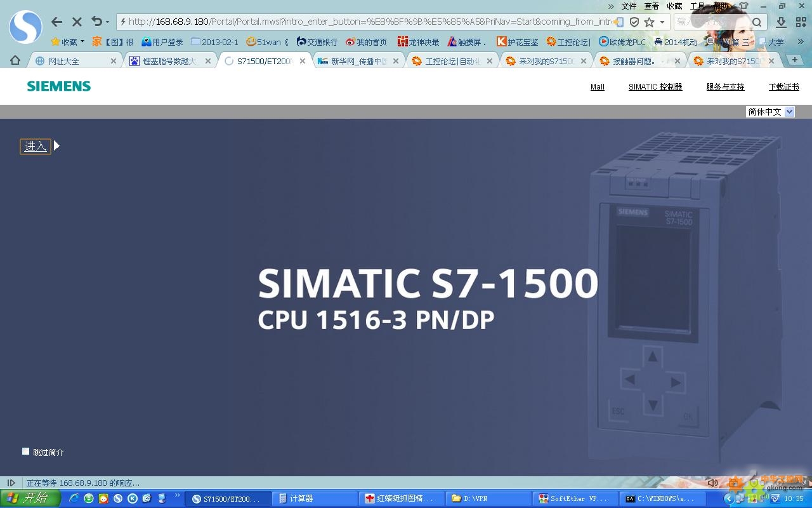Click the system clock 10:35
Viewport: 812px width, 508px height.
(x=794, y=499)
